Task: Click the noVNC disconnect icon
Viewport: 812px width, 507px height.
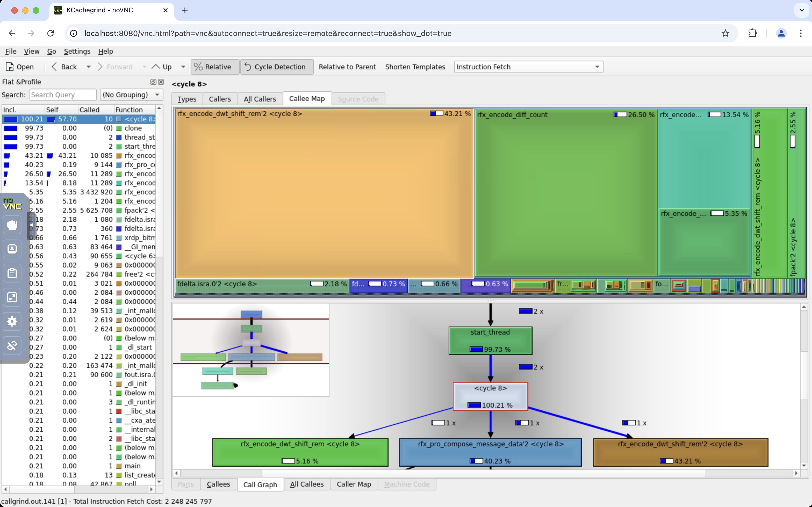Action: (x=12, y=345)
